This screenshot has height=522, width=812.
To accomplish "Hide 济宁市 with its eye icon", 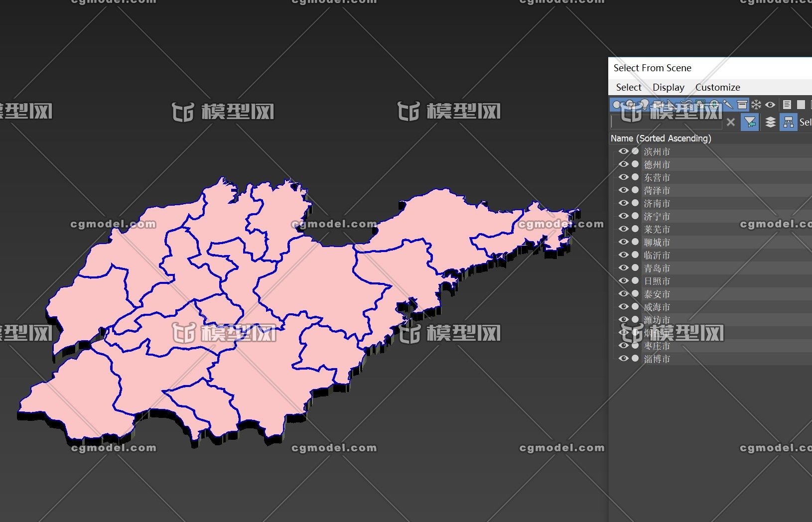I will (623, 216).
